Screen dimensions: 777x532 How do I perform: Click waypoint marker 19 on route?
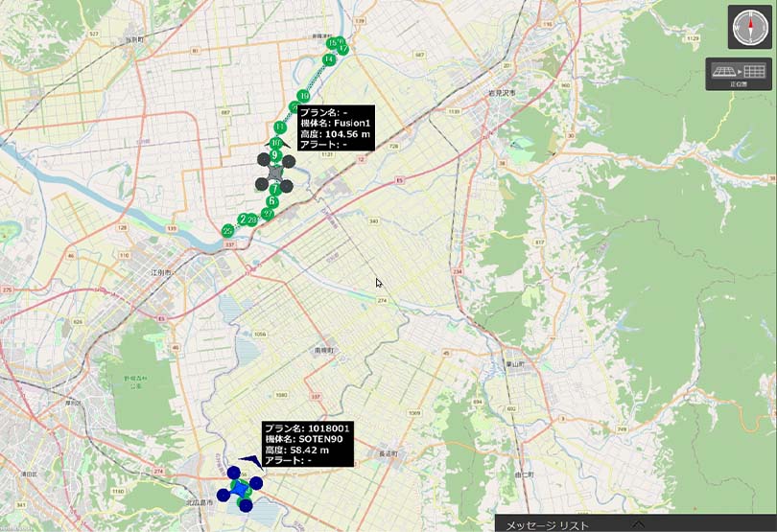click(x=304, y=96)
